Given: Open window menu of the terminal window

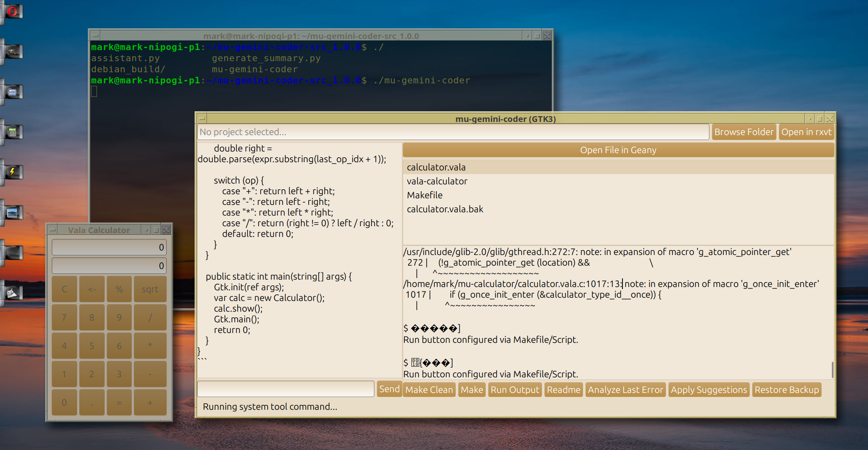Looking at the screenshot, I should [x=95, y=36].
